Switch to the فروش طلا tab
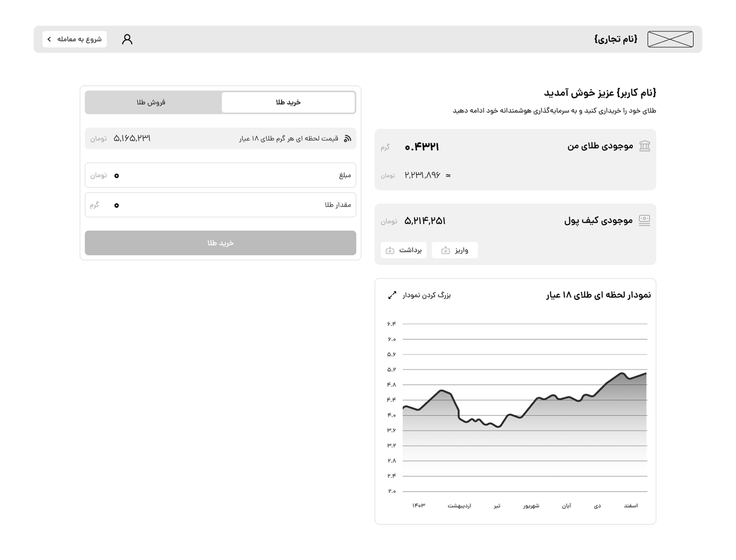This screenshot has width=736, height=560. click(x=151, y=102)
